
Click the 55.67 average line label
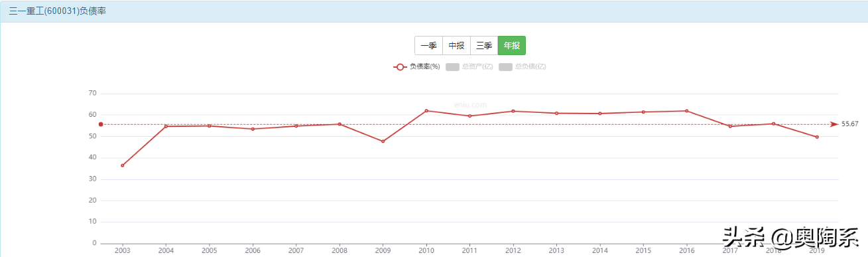click(x=850, y=124)
